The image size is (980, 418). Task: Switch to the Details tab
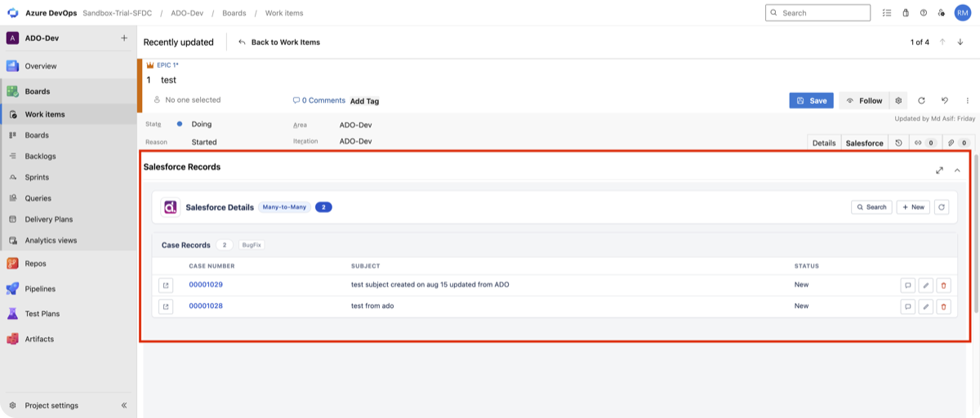click(x=824, y=143)
